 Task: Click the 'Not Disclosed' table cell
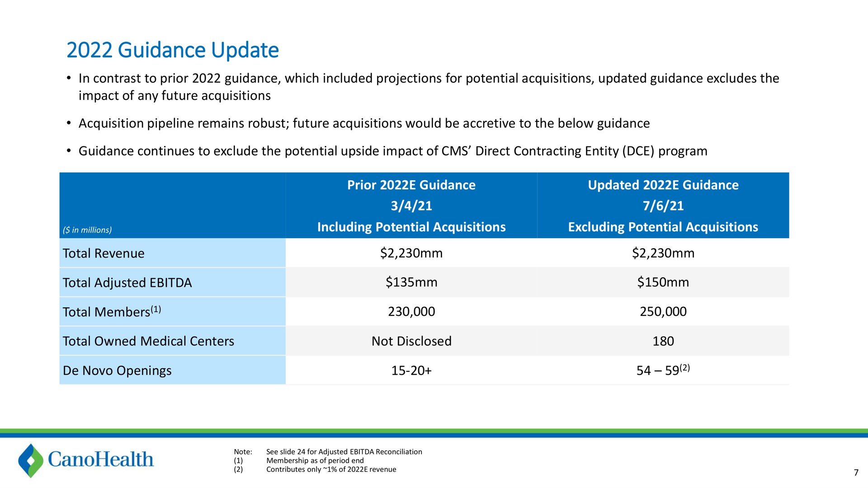411,341
